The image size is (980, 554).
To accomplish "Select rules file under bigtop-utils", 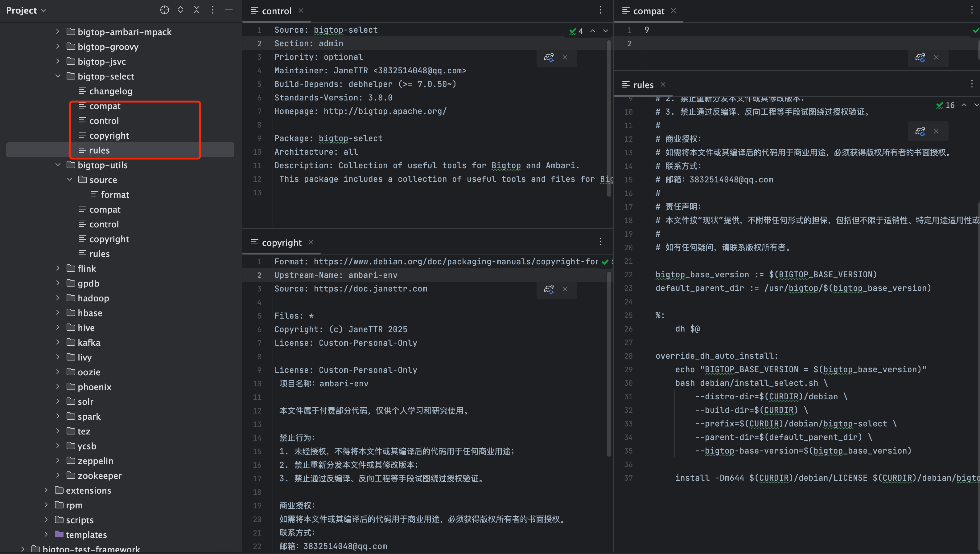I will [99, 254].
